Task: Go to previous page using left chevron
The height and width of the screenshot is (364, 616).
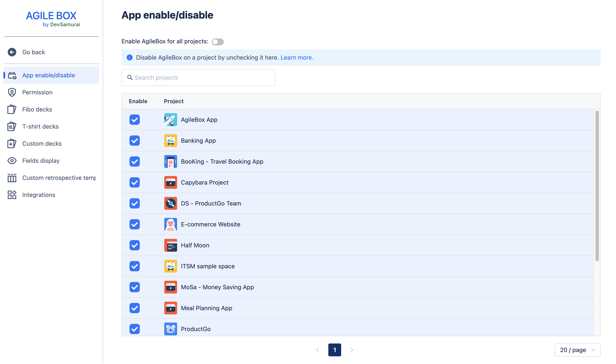Action: [x=318, y=350]
